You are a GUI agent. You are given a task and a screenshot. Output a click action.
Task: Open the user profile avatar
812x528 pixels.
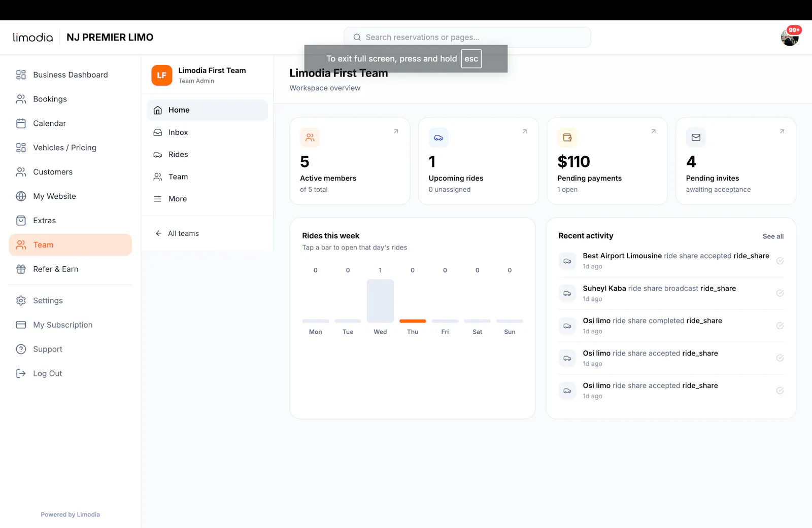790,37
